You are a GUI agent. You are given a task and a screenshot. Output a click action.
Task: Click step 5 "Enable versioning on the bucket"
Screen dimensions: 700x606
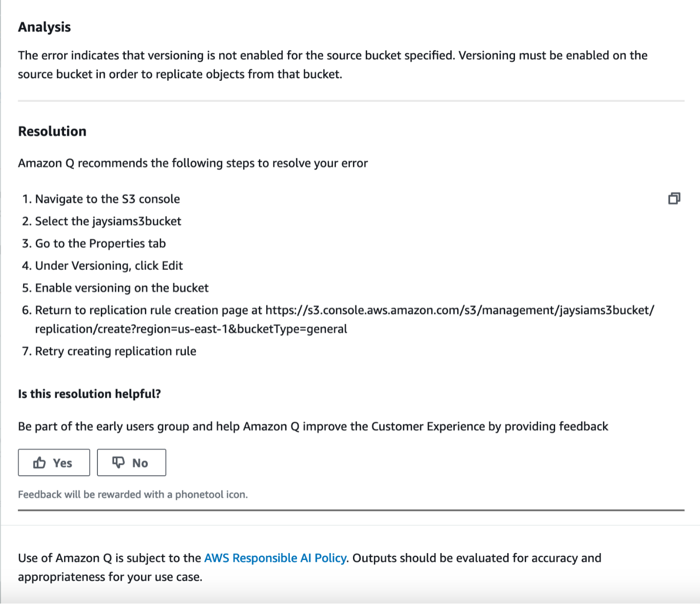[121, 288]
